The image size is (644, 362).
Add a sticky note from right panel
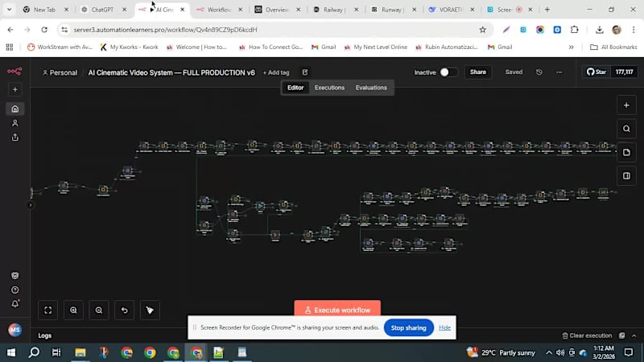(x=626, y=152)
